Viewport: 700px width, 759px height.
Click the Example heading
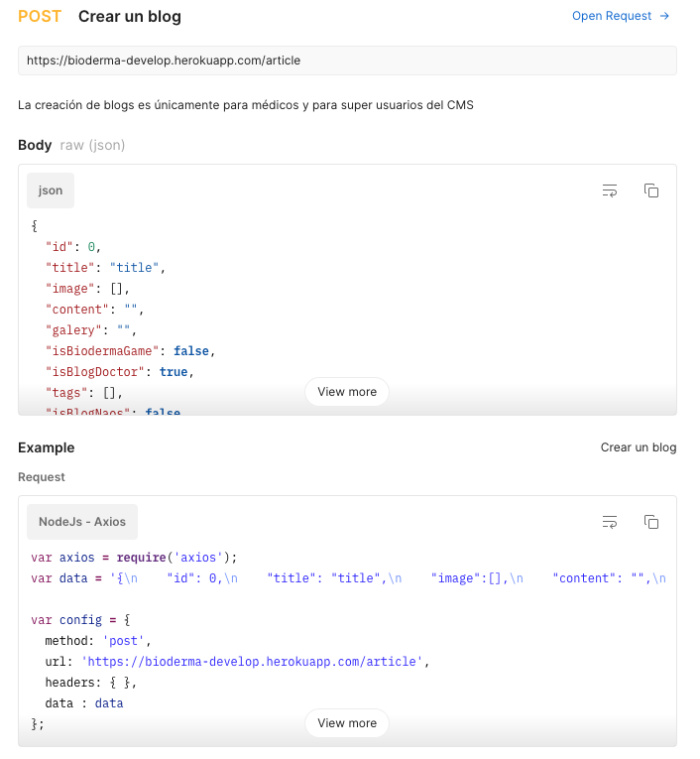[x=47, y=447]
